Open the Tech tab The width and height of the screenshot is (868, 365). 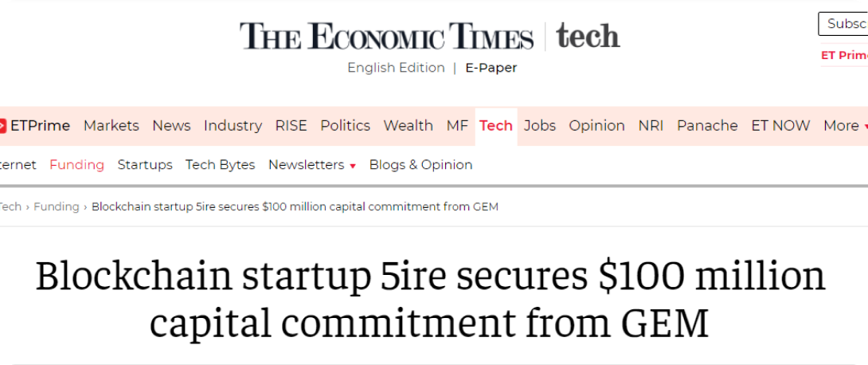[x=495, y=126]
